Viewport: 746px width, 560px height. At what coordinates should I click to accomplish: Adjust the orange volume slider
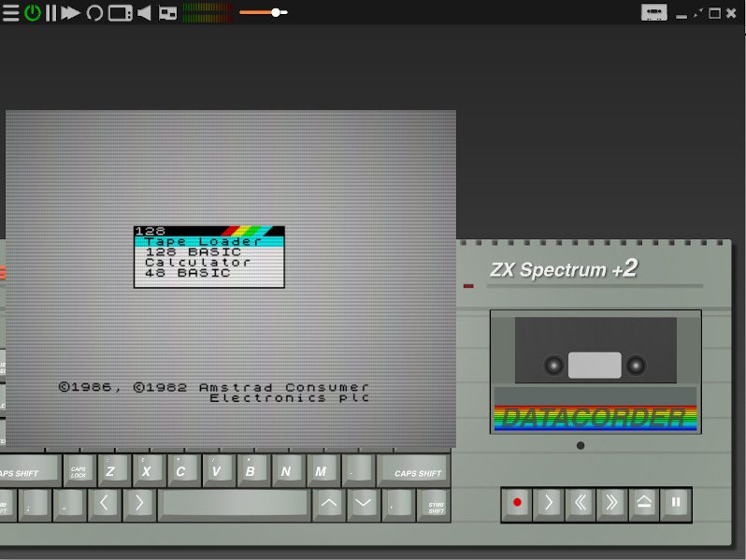click(264, 12)
